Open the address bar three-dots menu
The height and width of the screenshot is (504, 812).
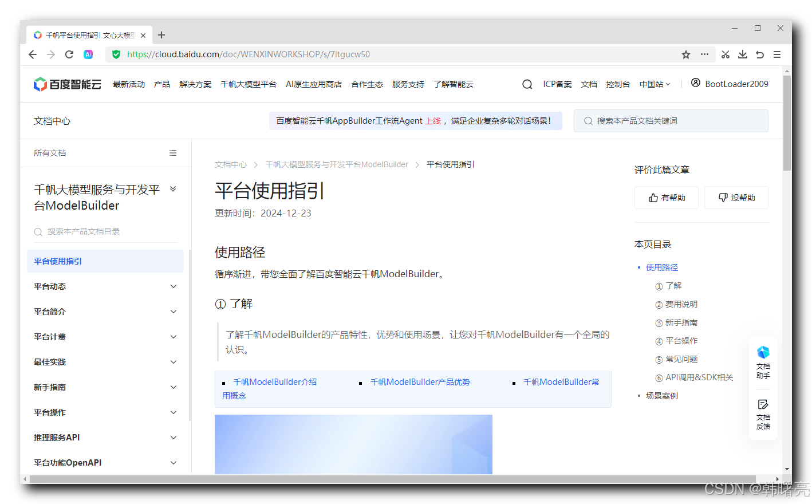pos(704,54)
